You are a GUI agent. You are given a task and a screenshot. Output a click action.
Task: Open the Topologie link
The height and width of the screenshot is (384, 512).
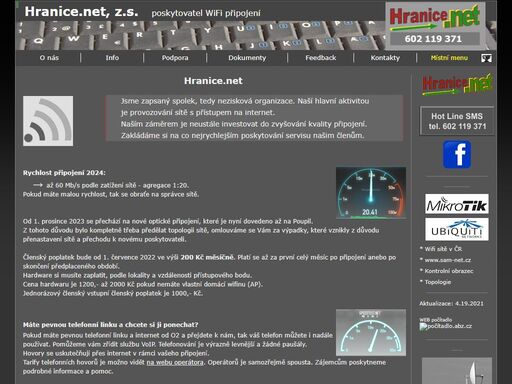tap(438, 282)
